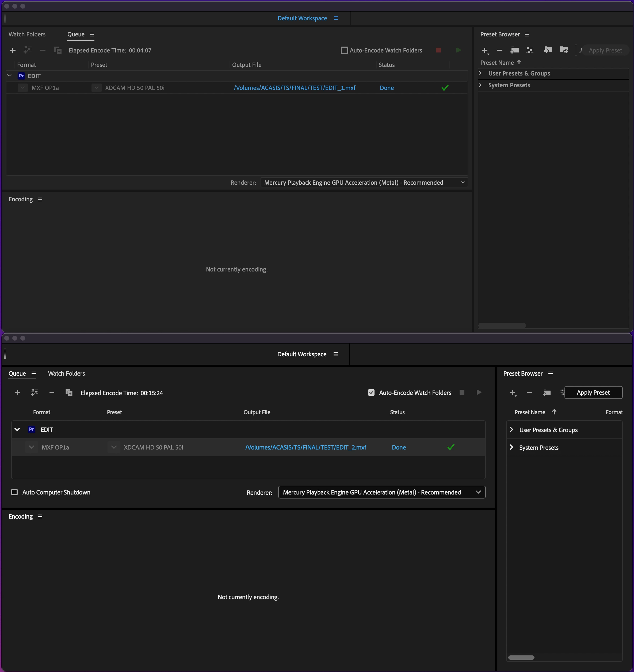Open XDCAM HD preset dropdown for EDIT_2.mxf
This screenshot has width=634, height=672.
pos(114,447)
